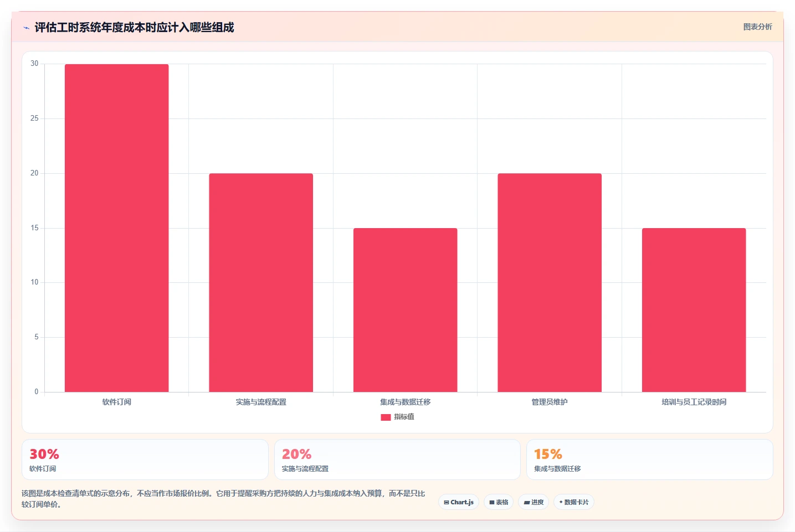Click the y-axis value 15
The width and height of the screenshot is (795, 532).
34,228
